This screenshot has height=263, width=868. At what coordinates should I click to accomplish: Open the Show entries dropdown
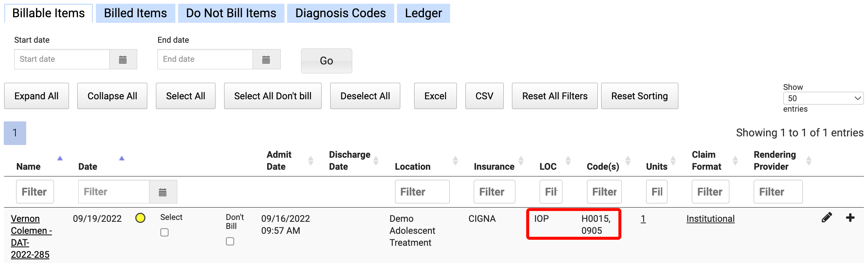click(823, 98)
